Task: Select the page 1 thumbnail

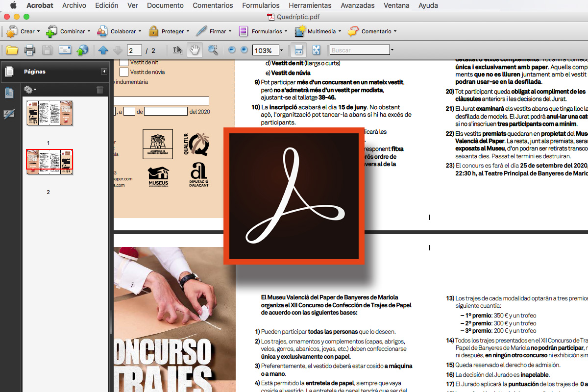Action: (49, 113)
